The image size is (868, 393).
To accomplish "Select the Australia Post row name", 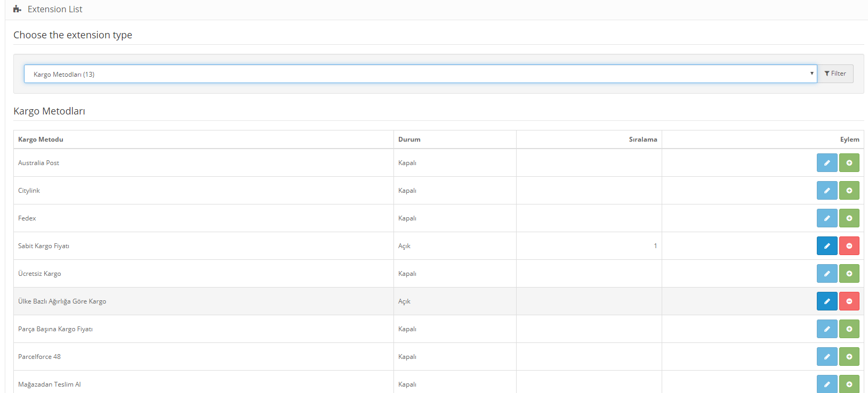I will pos(38,163).
